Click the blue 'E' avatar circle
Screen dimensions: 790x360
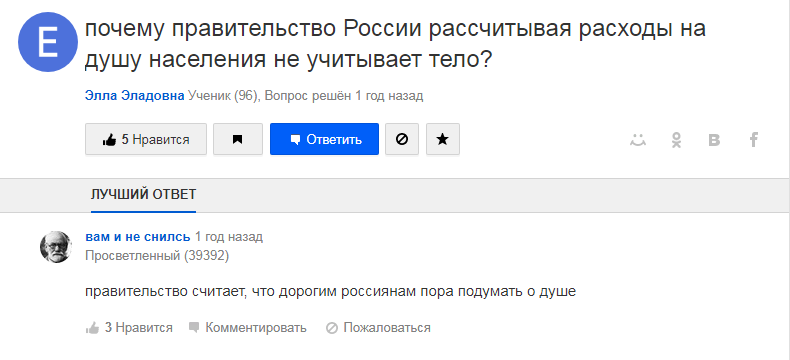[x=48, y=42]
